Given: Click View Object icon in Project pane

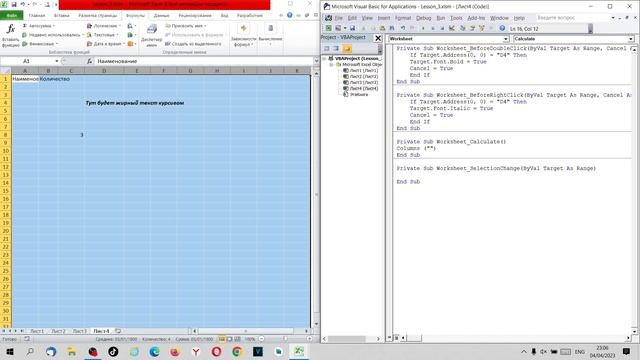Looking at the screenshot, I should tap(336, 49).
